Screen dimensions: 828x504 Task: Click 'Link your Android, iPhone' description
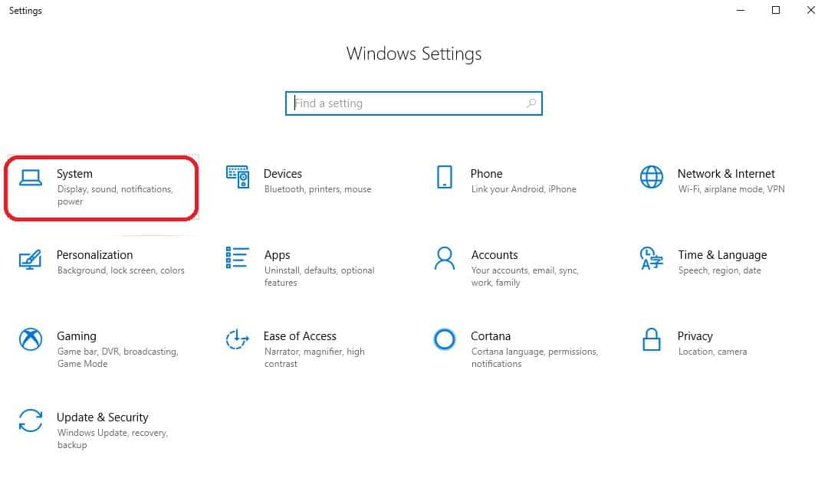(524, 189)
